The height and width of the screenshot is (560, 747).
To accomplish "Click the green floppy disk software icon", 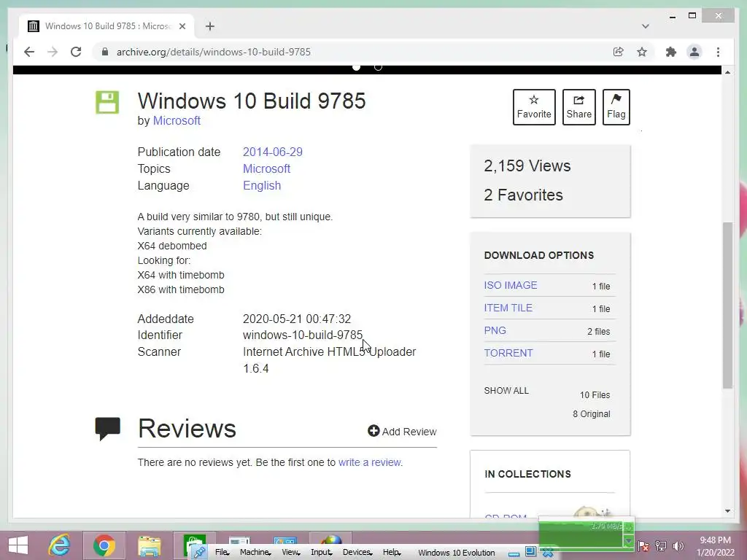I will pyautogui.click(x=107, y=102).
